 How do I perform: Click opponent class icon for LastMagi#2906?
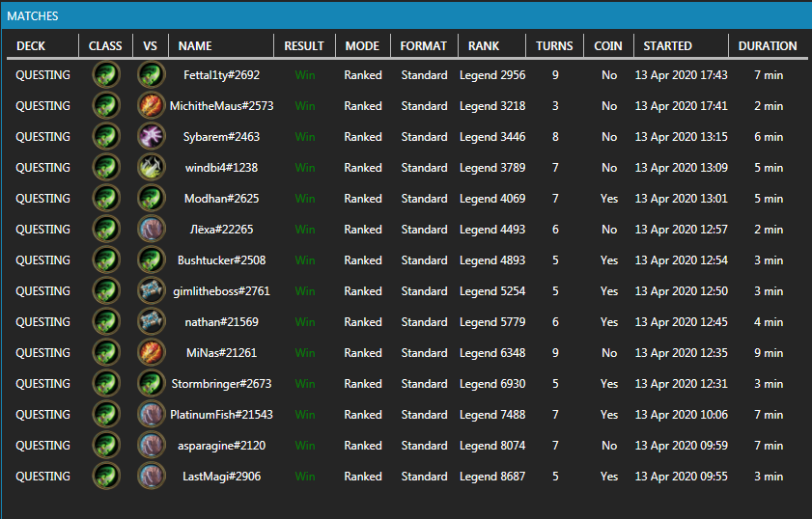[152, 477]
